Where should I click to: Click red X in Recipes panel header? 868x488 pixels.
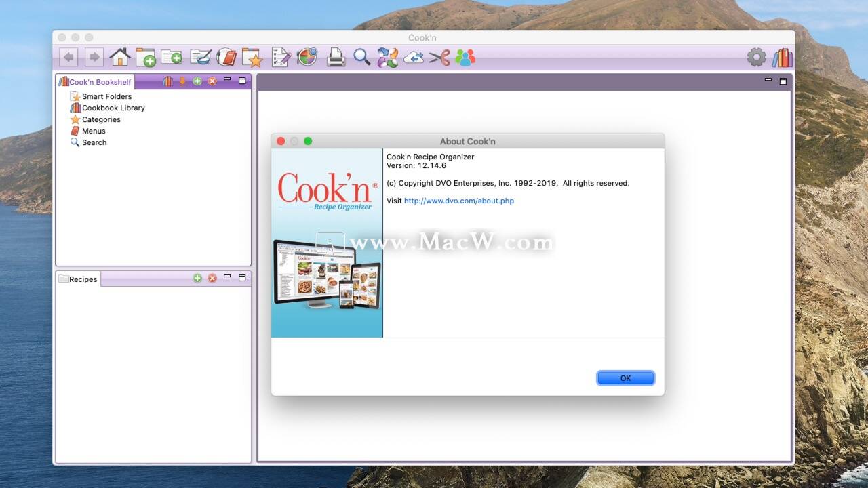[x=212, y=278]
